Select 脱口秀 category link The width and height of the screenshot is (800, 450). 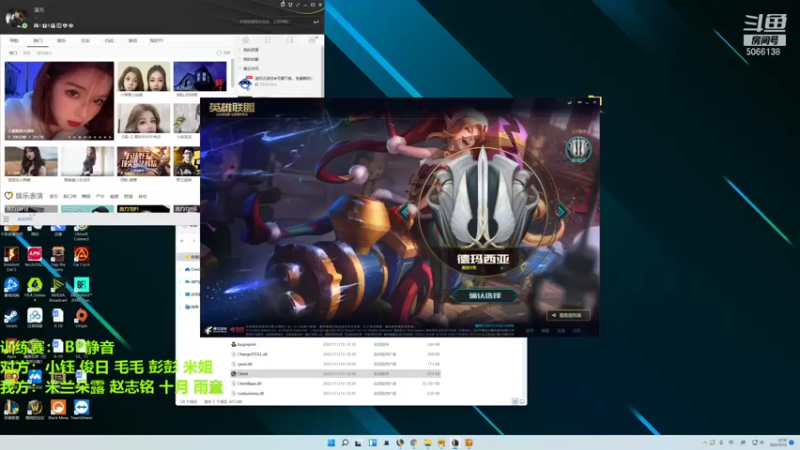69,196
